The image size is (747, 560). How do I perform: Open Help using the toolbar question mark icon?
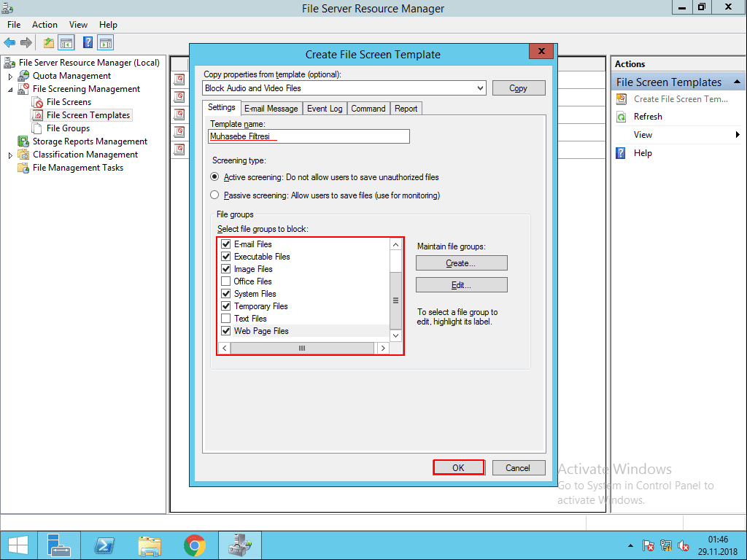[x=87, y=42]
